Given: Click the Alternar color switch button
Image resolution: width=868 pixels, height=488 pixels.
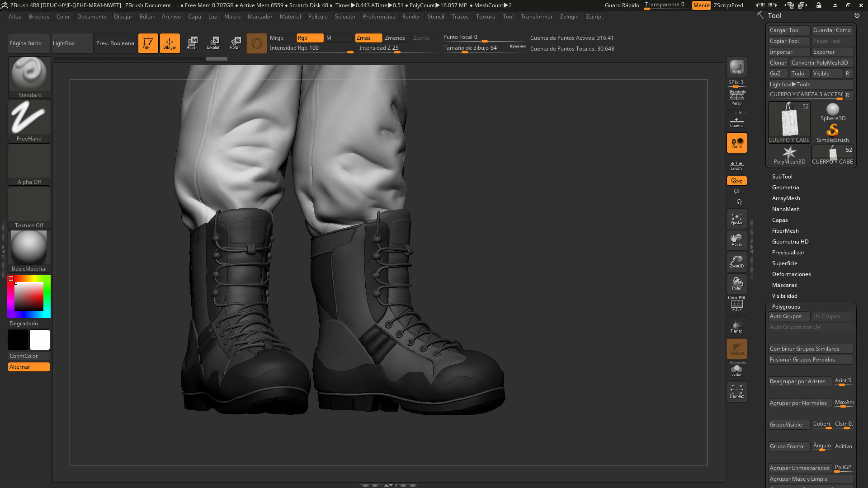Looking at the screenshot, I should (x=29, y=367).
